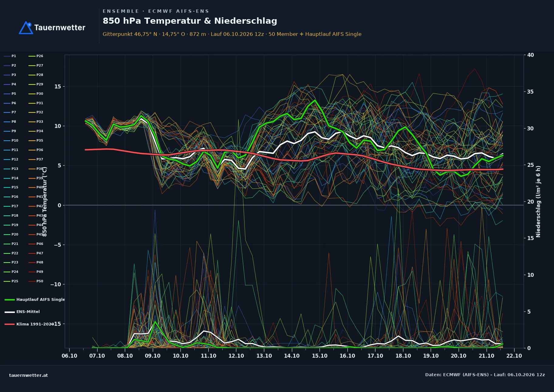Click the chart title 850 hPa Temperatur & Niederschlag
Screen dimensions: 554x392
pos(190,21)
